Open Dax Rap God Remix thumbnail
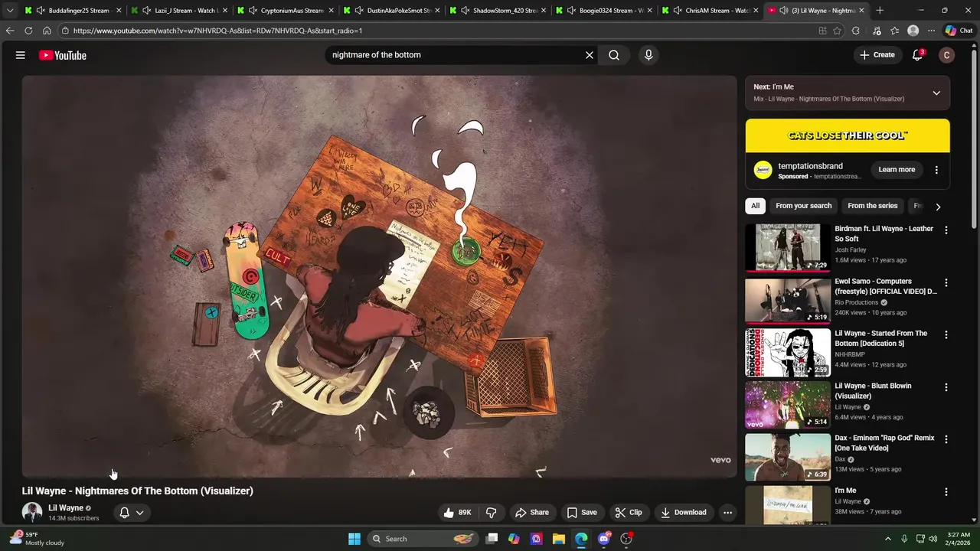Image resolution: width=980 pixels, height=551 pixels. click(788, 457)
